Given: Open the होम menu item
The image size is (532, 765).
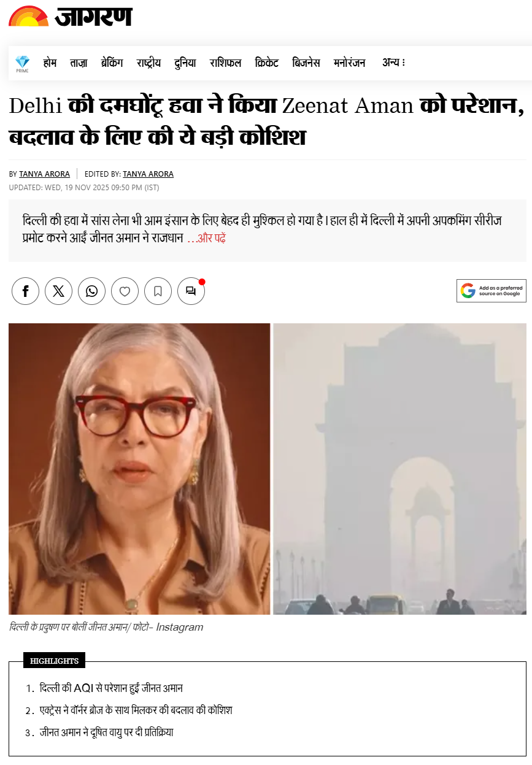Looking at the screenshot, I should 50,63.
